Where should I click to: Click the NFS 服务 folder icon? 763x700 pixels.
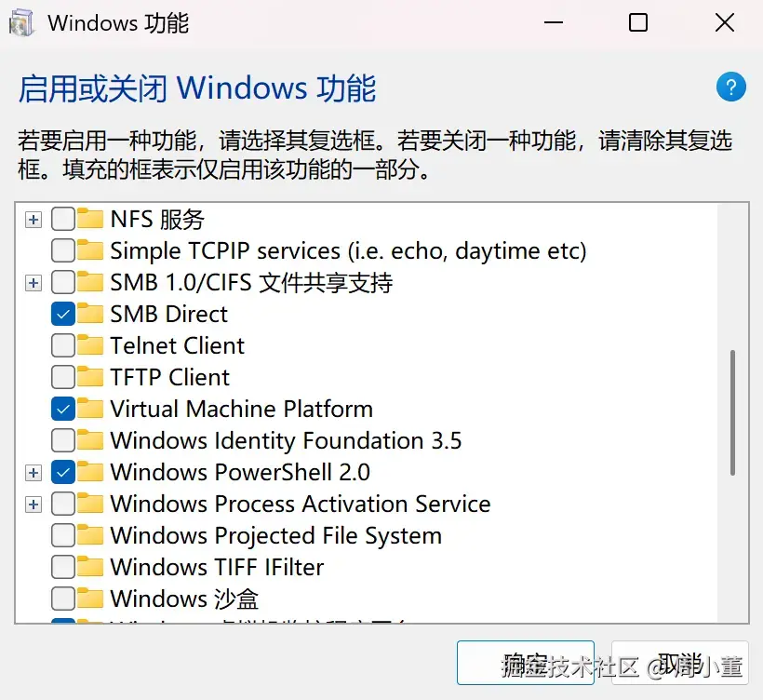pos(90,220)
